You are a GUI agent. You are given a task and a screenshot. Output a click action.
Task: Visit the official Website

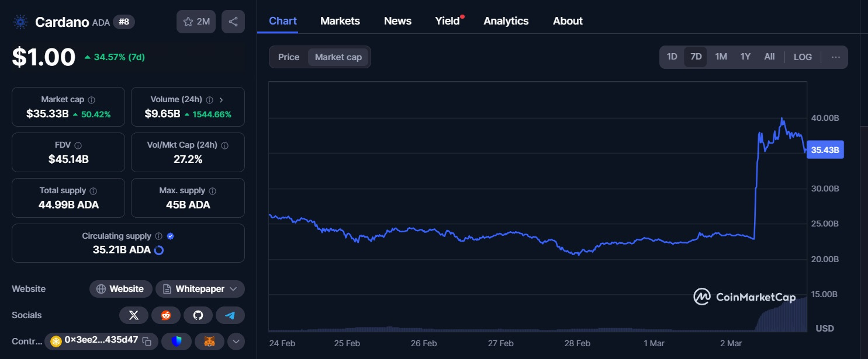121,288
